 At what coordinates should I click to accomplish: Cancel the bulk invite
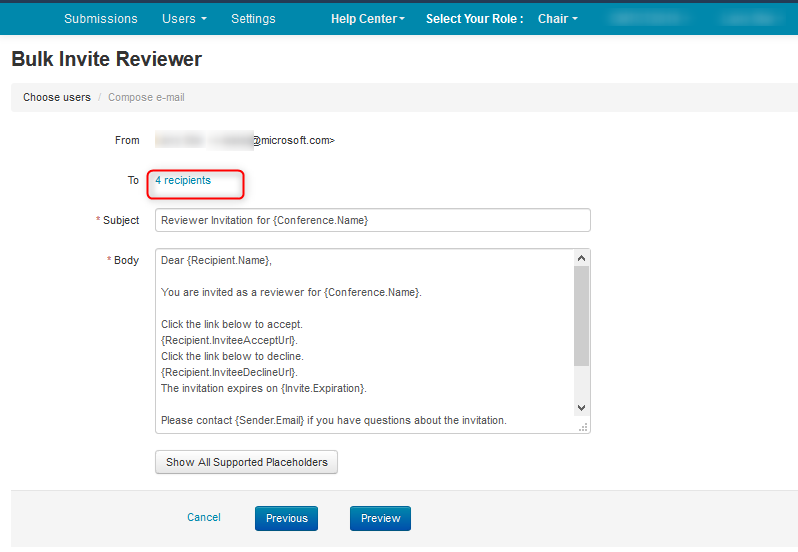click(x=204, y=517)
